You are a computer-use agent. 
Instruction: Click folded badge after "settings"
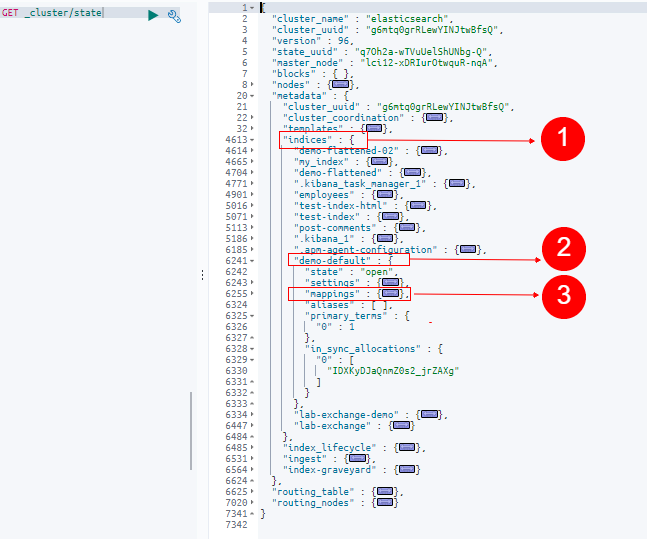(390, 282)
